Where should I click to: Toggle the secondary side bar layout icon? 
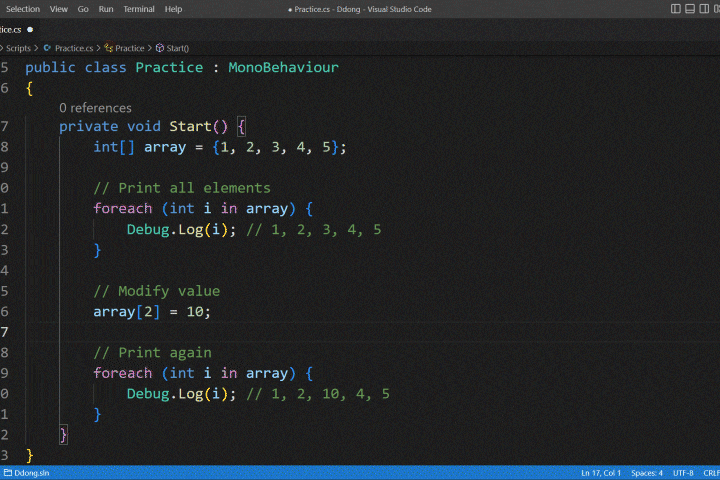[704, 9]
